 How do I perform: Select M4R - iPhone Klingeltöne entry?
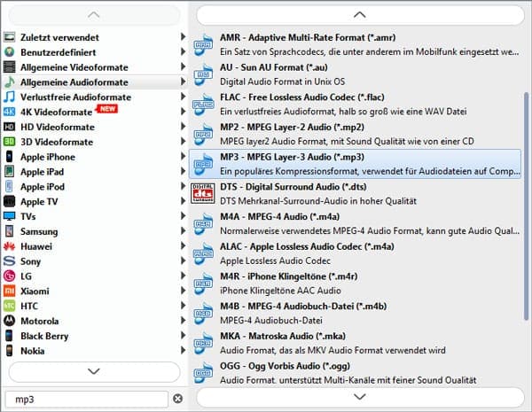point(355,284)
